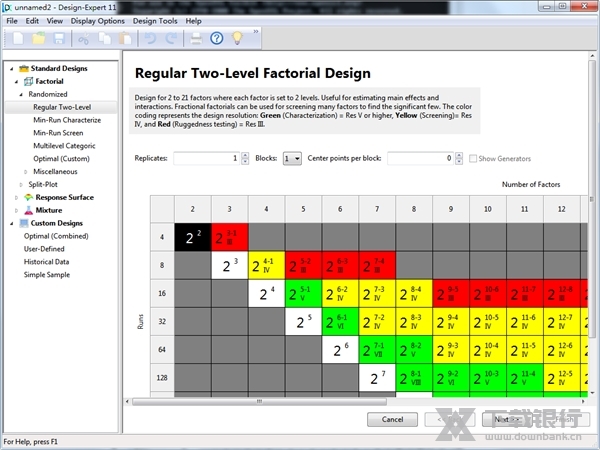Expand the Response Surface tree node
The width and height of the screenshot is (600, 450).
16,197
